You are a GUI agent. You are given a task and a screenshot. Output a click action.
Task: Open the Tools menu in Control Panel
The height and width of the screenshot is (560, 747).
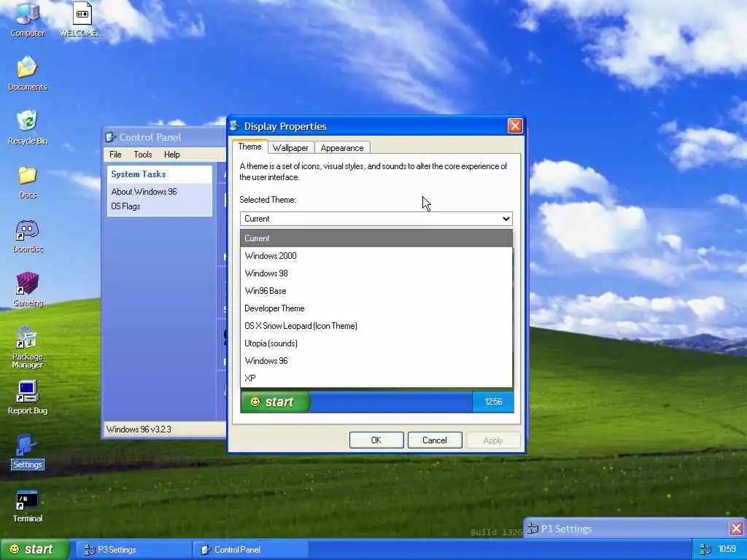click(142, 155)
